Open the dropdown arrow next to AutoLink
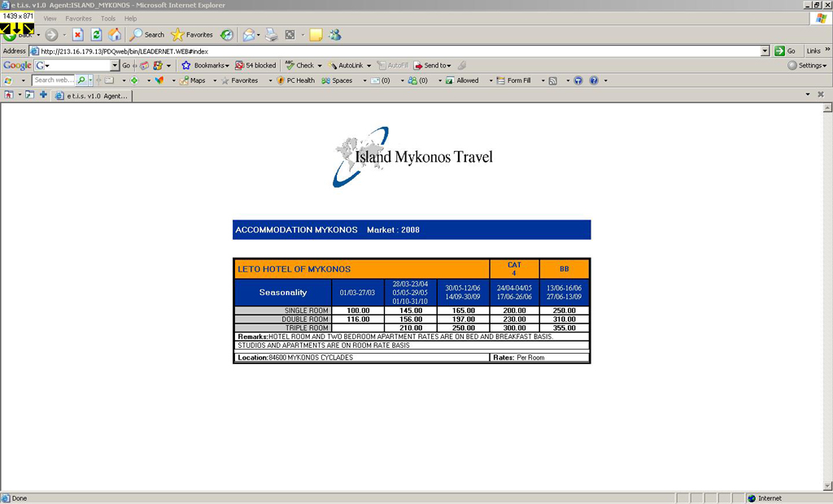This screenshot has width=833, height=504. click(x=369, y=66)
